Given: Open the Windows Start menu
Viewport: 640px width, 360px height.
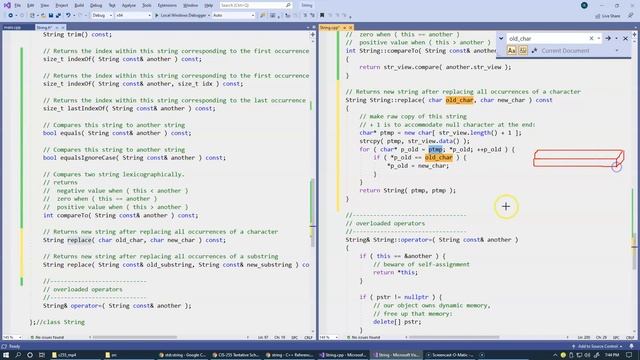Looking at the screenshot, I should pyautogui.click(x=6, y=355).
